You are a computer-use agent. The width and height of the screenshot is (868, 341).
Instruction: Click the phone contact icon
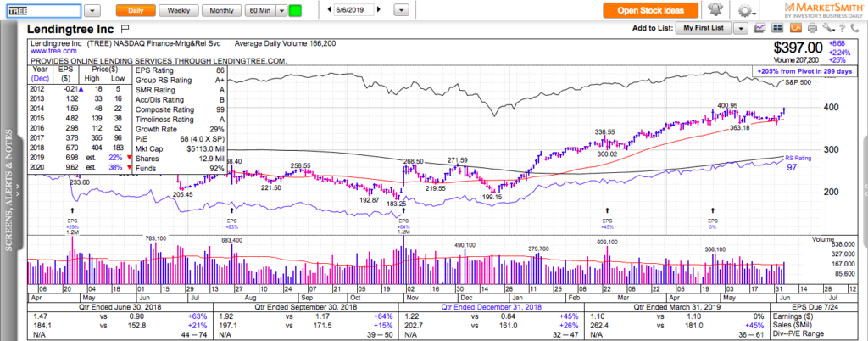point(853,28)
